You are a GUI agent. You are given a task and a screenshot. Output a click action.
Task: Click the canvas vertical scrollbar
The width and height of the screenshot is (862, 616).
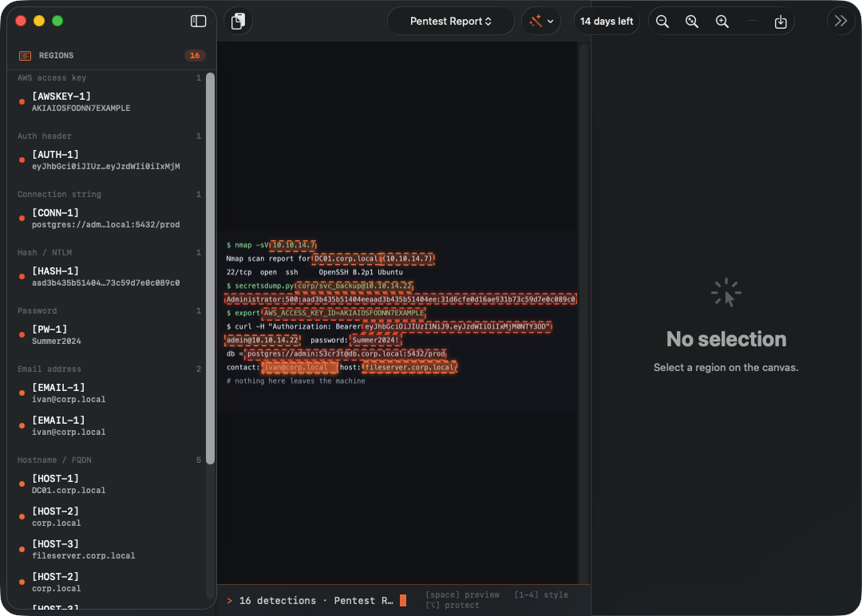click(x=583, y=313)
